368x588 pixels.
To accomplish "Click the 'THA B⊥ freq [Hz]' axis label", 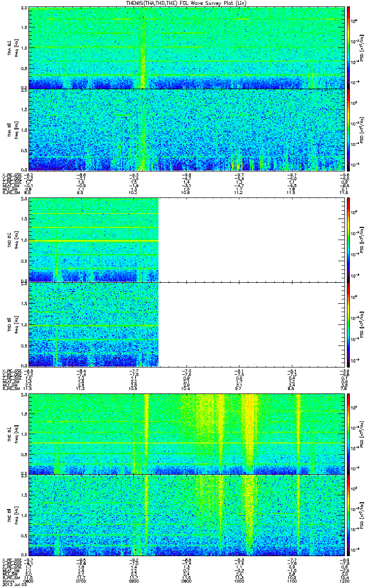I will click(13, 48).
